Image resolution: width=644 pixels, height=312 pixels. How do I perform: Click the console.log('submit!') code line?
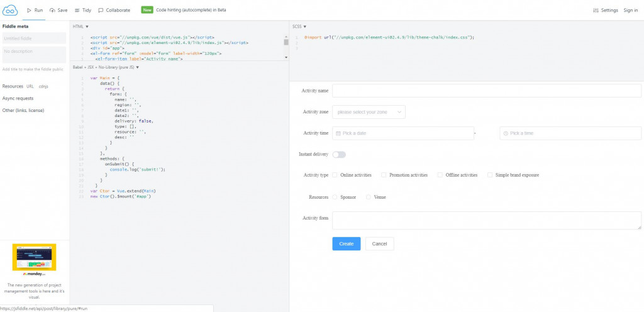[x=137, y=169]
